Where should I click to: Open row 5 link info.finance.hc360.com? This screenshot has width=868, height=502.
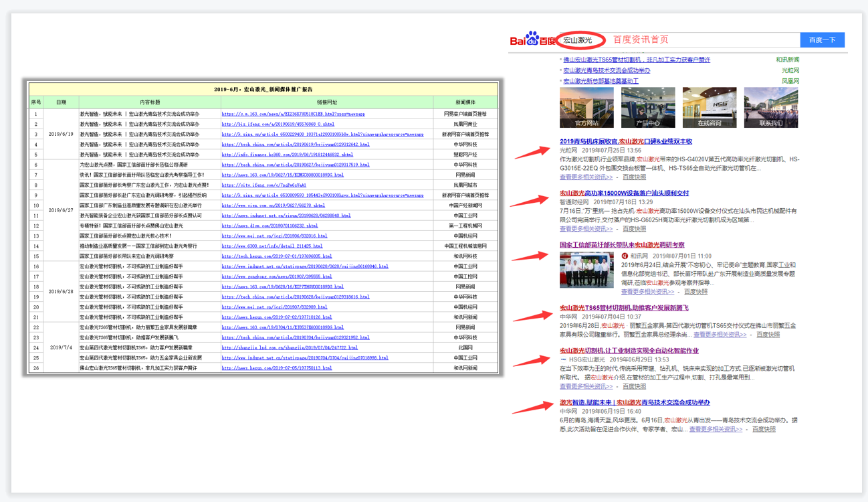[287, 155]
